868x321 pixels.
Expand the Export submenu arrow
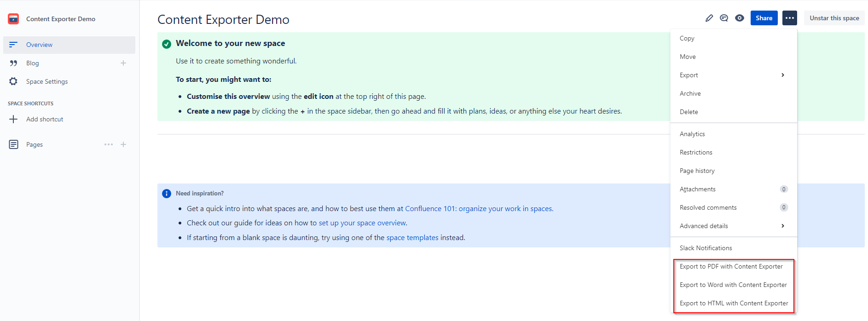[783, 75]
